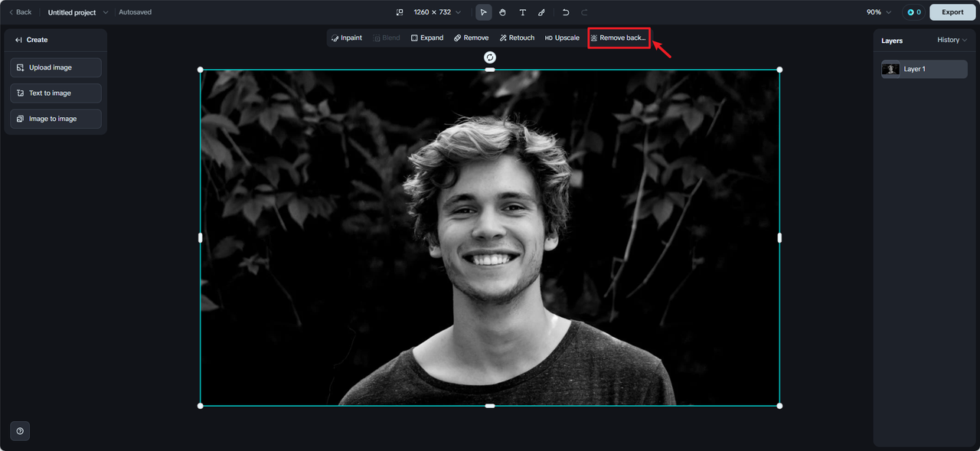The image size is (980, 451).
Task: Click the canvas size resize icon
Action: click(399, 12)
